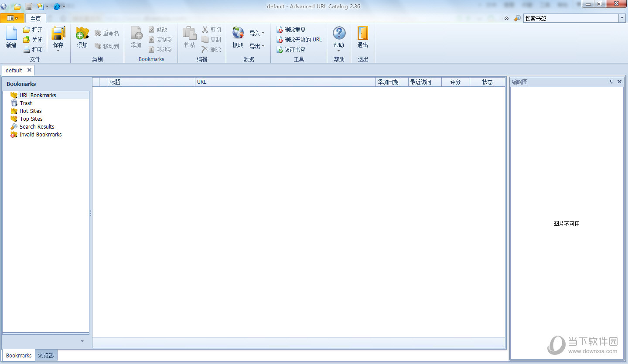Click the large 保存 floppy disk icon
The height and width of the screenshot is (364, 628).
tap(58, 33)
